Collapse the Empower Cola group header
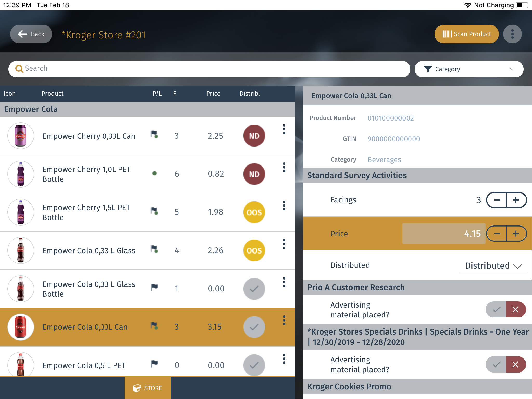The image size is (532, 399). pos(148,109)
